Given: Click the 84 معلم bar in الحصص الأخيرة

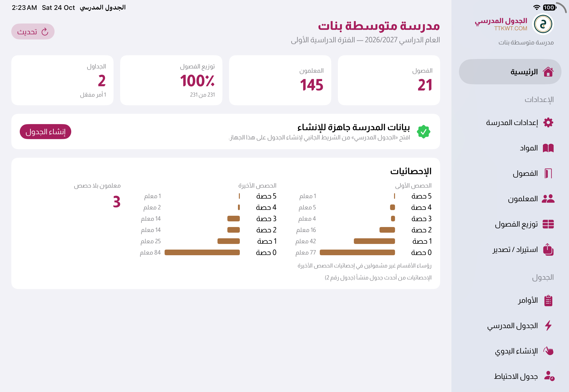Looking at the screenshot, I should 202,252.
